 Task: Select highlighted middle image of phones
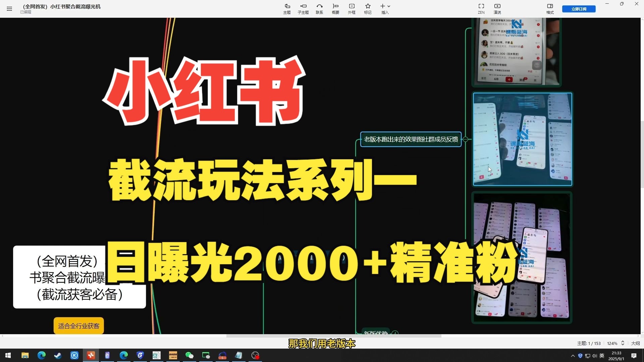click(523, 139)
